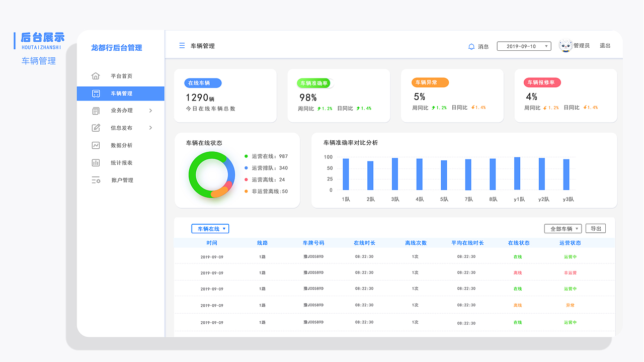644x362 pixels.
Task: Click the 平均在线时长 column header
Action: tap(467, 243)
